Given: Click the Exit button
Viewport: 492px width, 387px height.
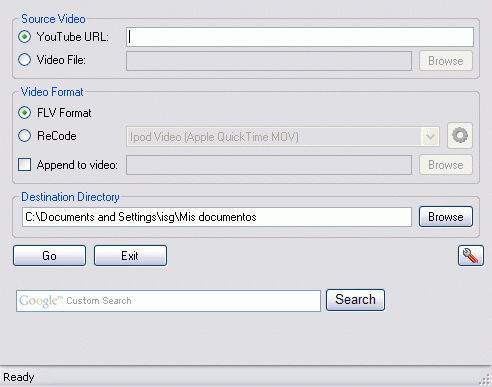Looking at the screenshot, I should 130,256.
